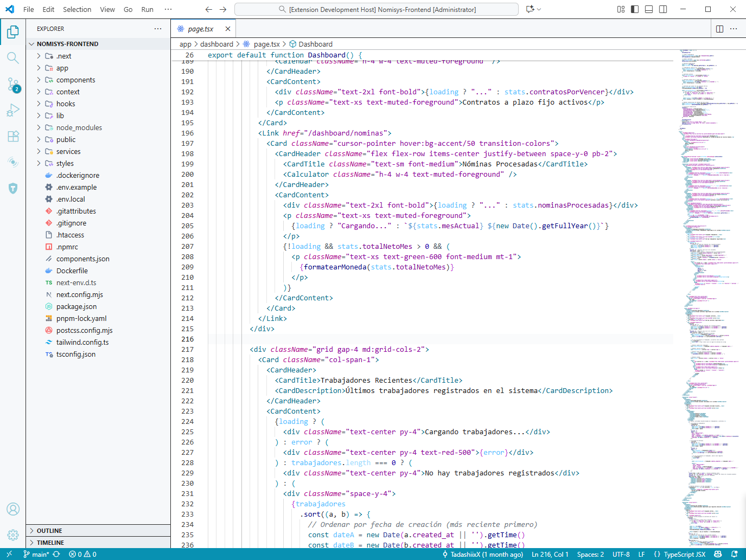Open package.json in explorer

pos(98,306)
